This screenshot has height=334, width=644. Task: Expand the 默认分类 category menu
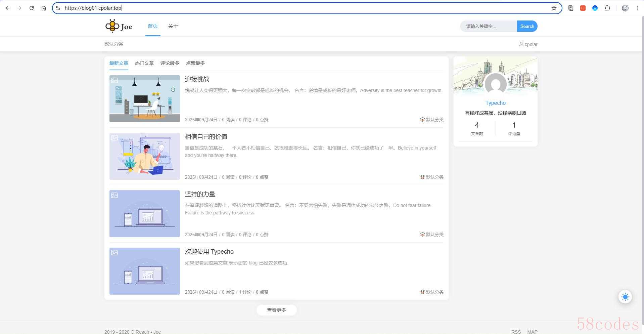pos(114,44)
